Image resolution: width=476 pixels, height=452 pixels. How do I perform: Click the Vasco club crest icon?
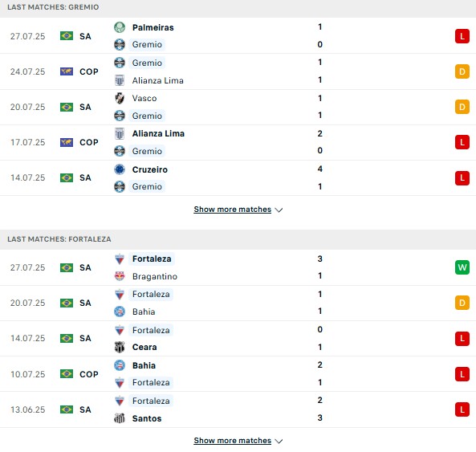(x=120, y=98)
